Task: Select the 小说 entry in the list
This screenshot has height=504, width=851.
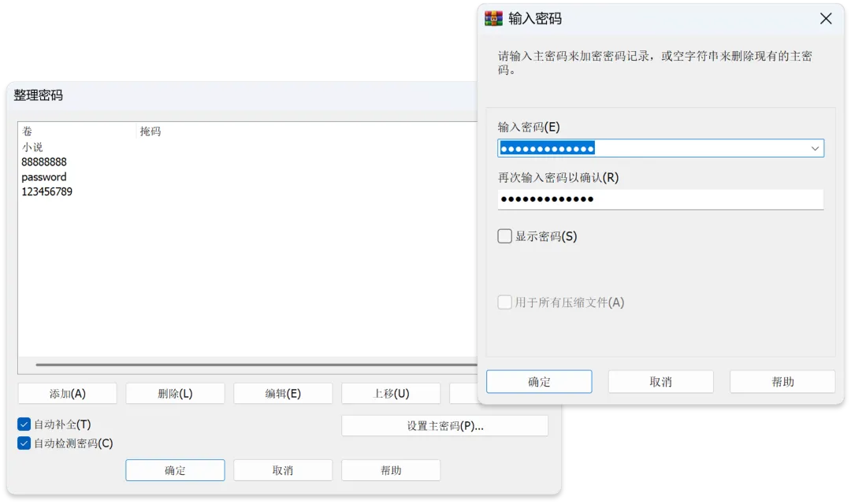Action: tap(32, 147)
